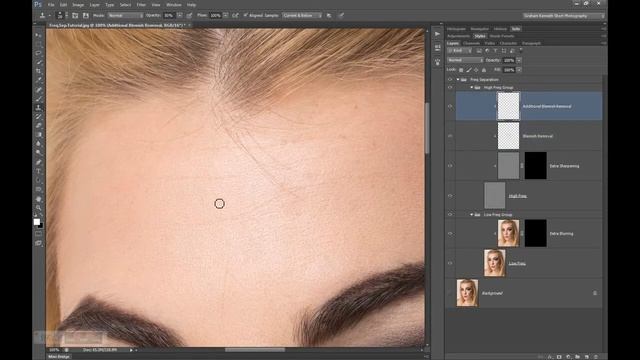This screenshot has height=360, width=640.
Task: Select the Background layer thumbnail
Action: click(x=467, y=293)
